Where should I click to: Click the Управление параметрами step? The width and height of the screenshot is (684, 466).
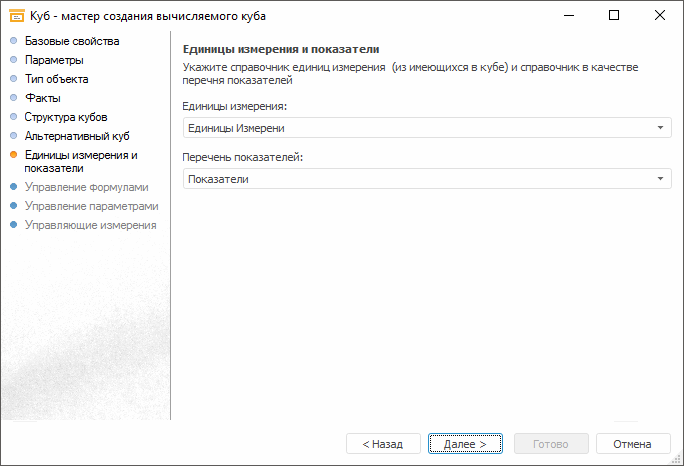[91, 206]
